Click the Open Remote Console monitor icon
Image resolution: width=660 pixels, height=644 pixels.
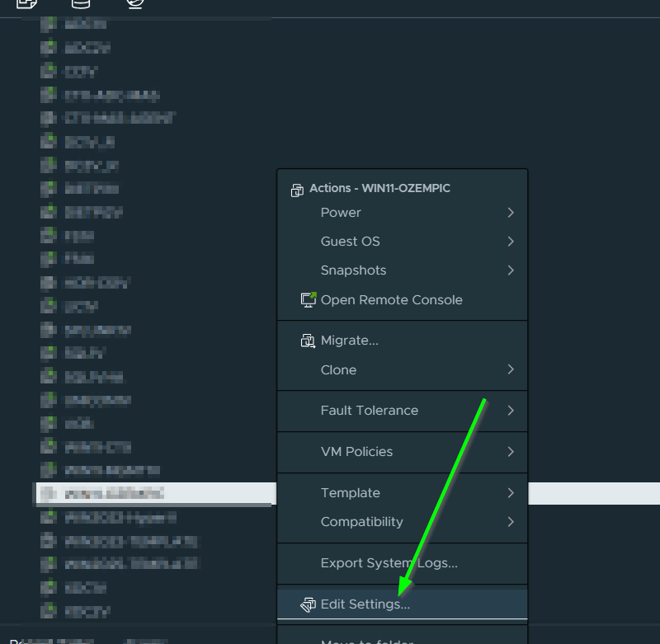308,300
